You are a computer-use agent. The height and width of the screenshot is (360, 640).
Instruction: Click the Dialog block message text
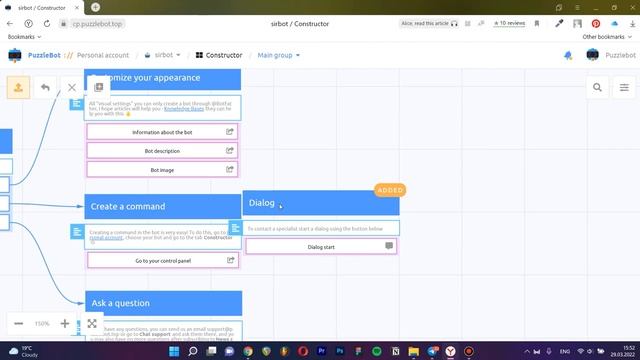(316, 229)
